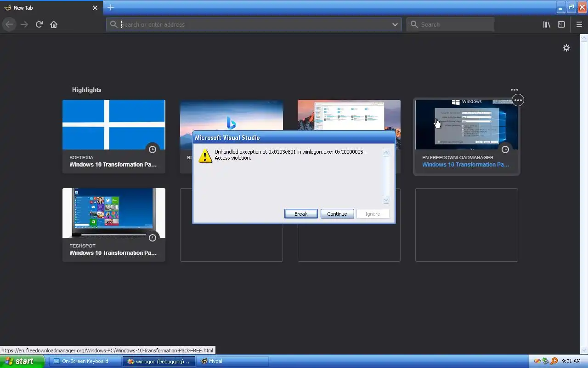Click the Microsoft Visual Studio title bar
The height and width of the screenshot is (368, 588).
coord(294,138)
